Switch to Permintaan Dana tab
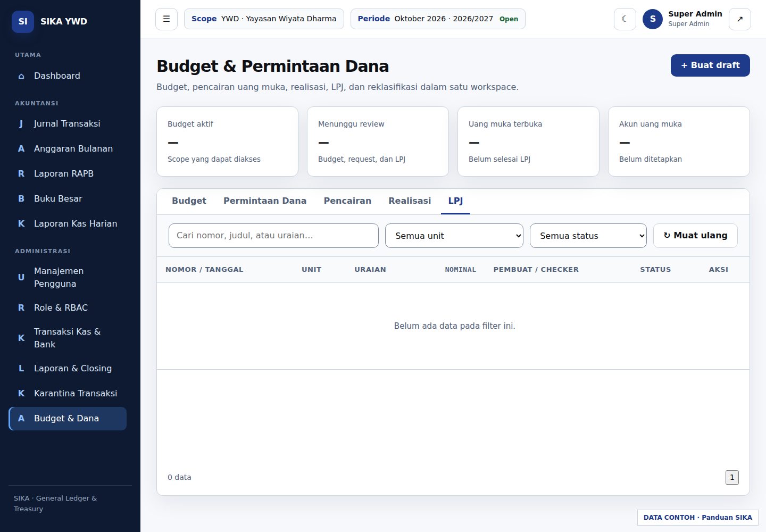This screenshot has height=532, width=766. click(265, 201)
